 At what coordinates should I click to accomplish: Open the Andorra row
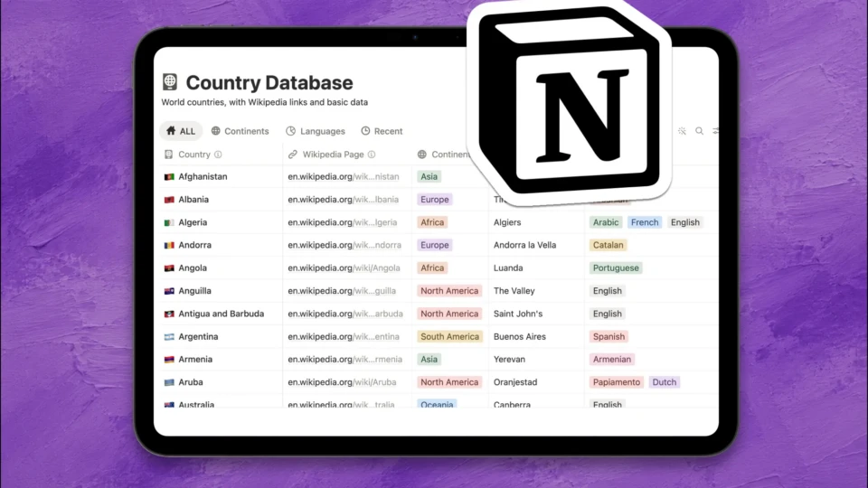click(195, 245)
